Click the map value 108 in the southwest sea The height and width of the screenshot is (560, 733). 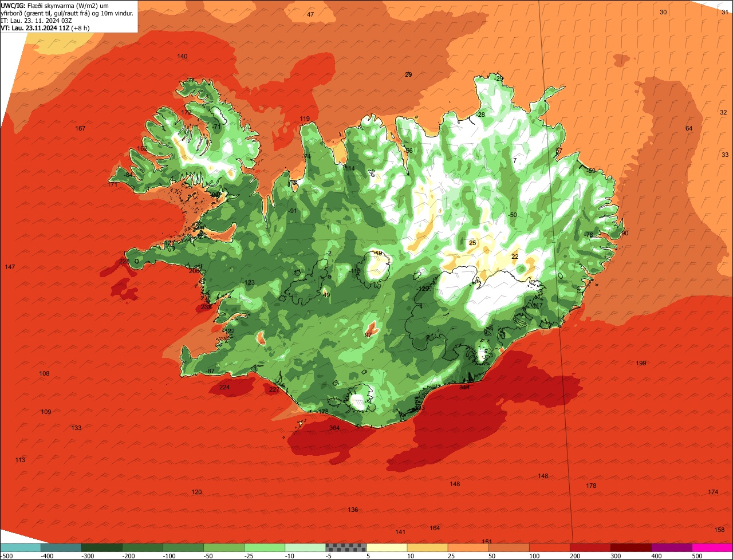pos(44,373)
